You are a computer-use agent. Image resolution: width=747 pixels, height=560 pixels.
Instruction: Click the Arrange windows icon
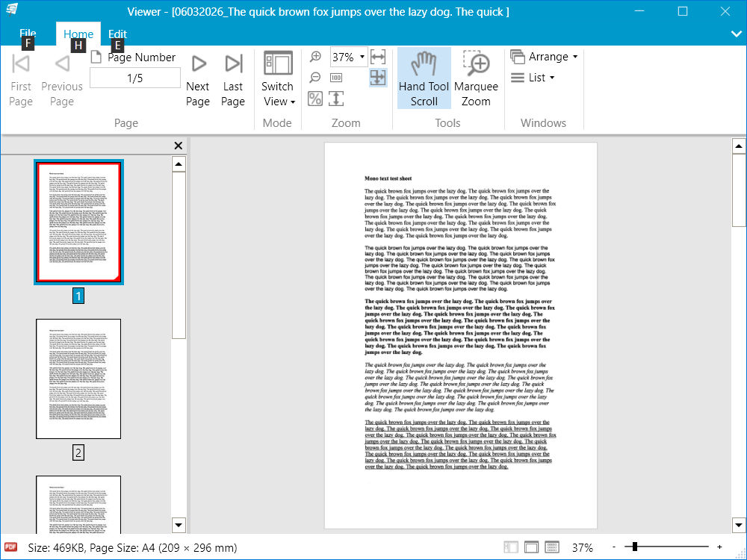click(518, 57)
